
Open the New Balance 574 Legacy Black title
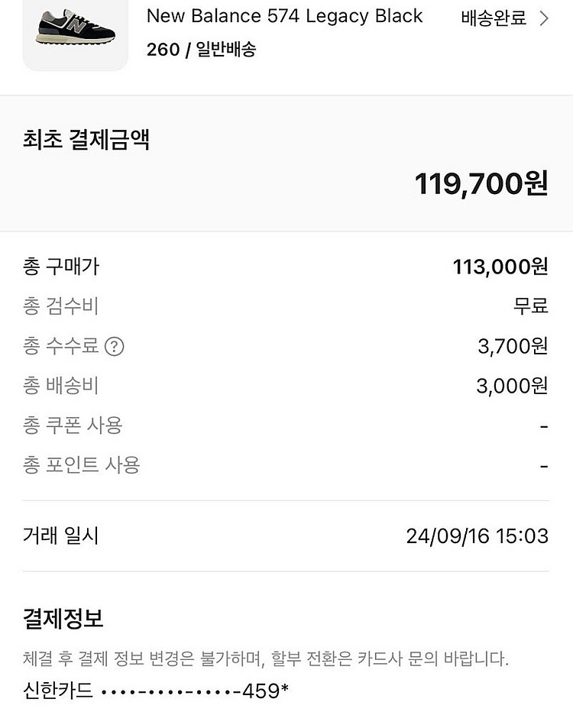[284, 16]
